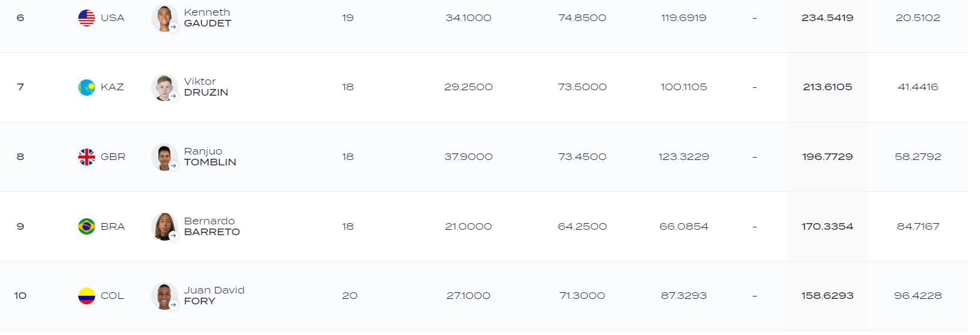Open Juan David FORY athlete profile link
This screenshot has height=335, width=980.
pos(214,296)
